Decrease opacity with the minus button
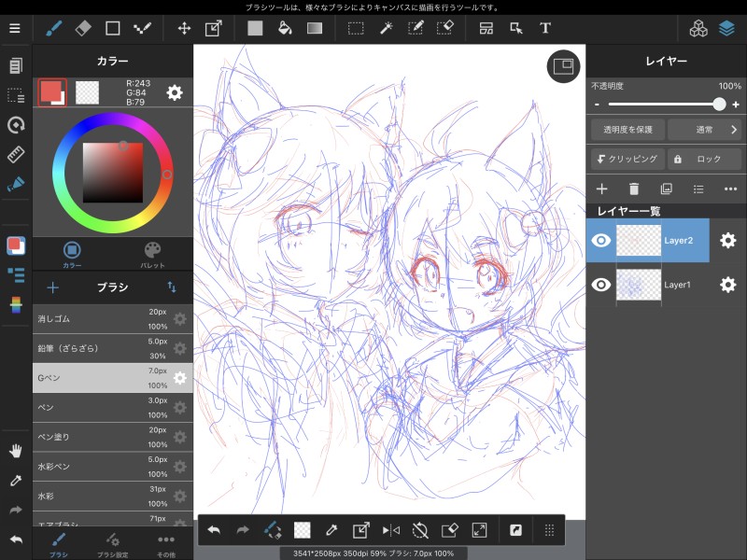 tap(597, 105)
